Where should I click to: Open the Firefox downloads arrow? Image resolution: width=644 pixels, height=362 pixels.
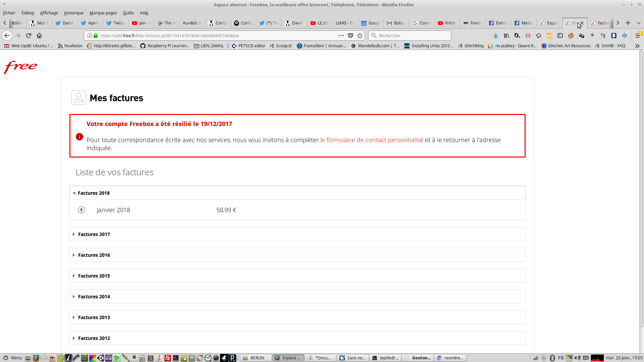click(x=495, y=36)
